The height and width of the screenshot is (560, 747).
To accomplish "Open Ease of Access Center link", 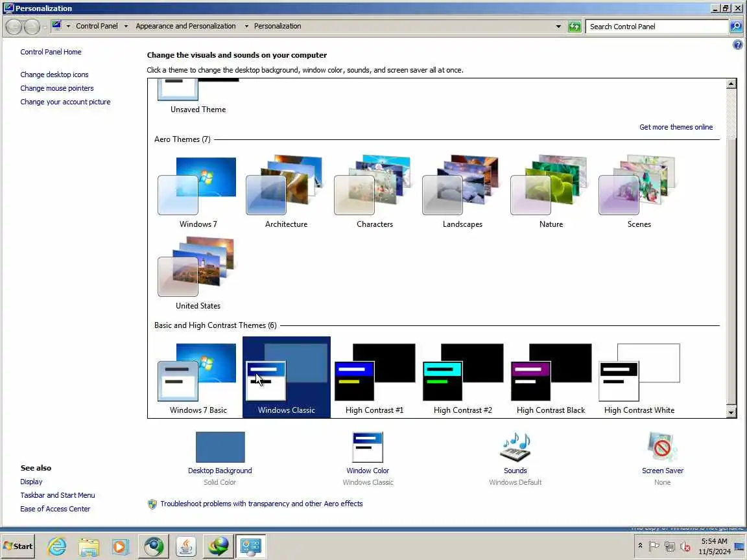I will (54, 509).
